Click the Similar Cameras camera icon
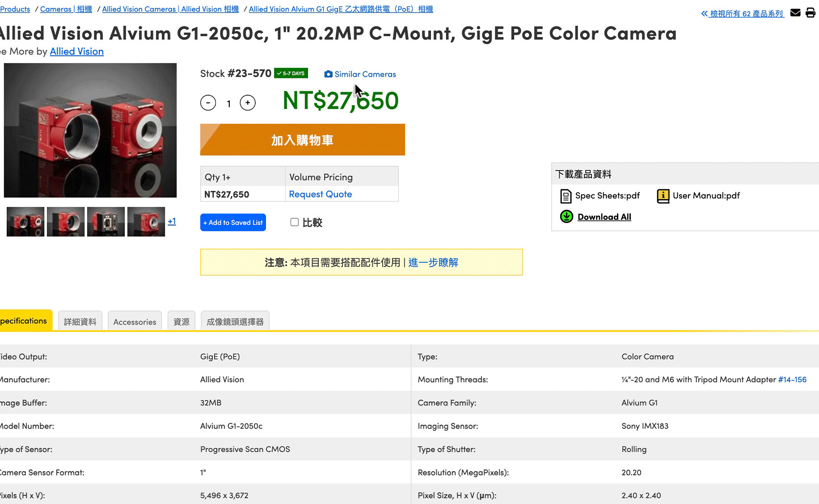The width and height of the screenshot is (819, 504). click(x=328, y=74)
